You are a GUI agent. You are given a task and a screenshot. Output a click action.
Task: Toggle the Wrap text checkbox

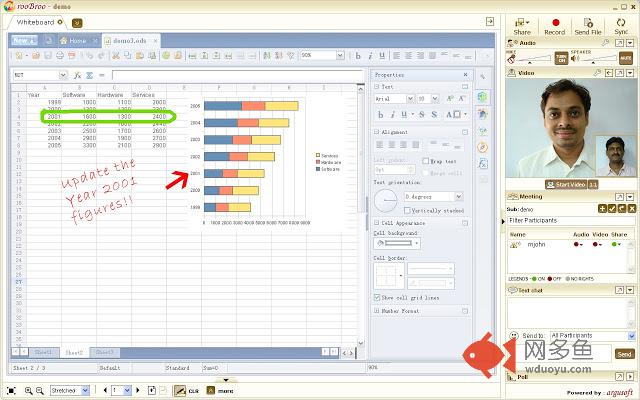[426, 161]
